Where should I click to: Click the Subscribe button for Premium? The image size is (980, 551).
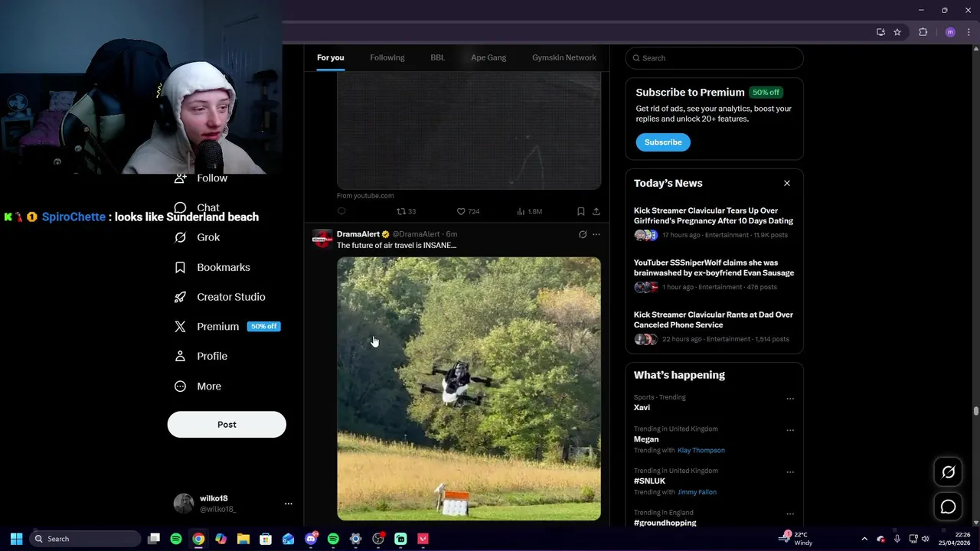pos(663,142)
